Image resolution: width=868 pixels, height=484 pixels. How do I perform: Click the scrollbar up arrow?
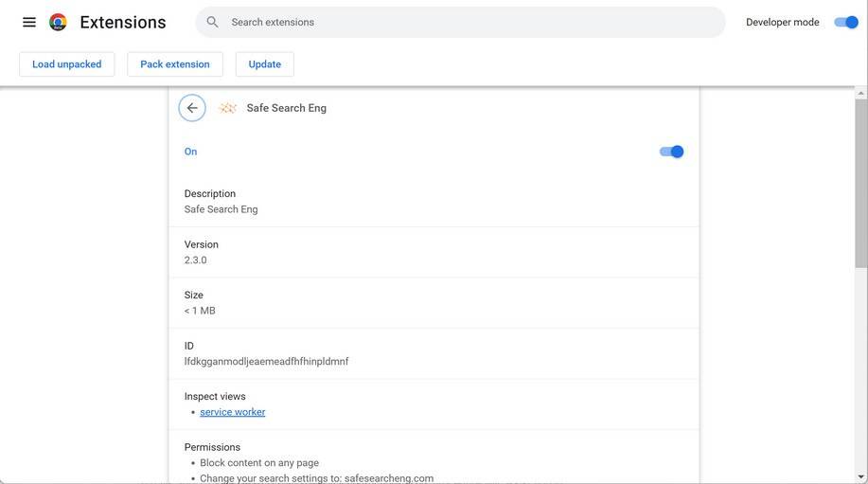tap(860, 94)
